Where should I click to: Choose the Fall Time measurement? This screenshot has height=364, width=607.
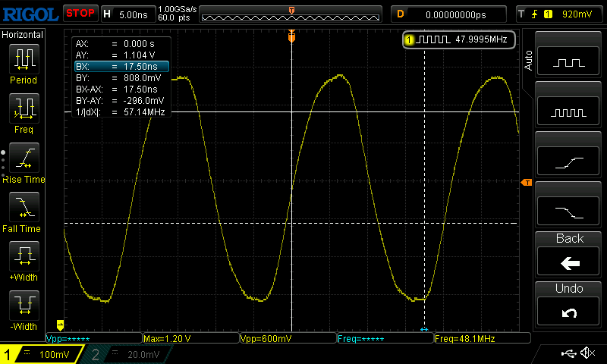(x=24, y=211)
